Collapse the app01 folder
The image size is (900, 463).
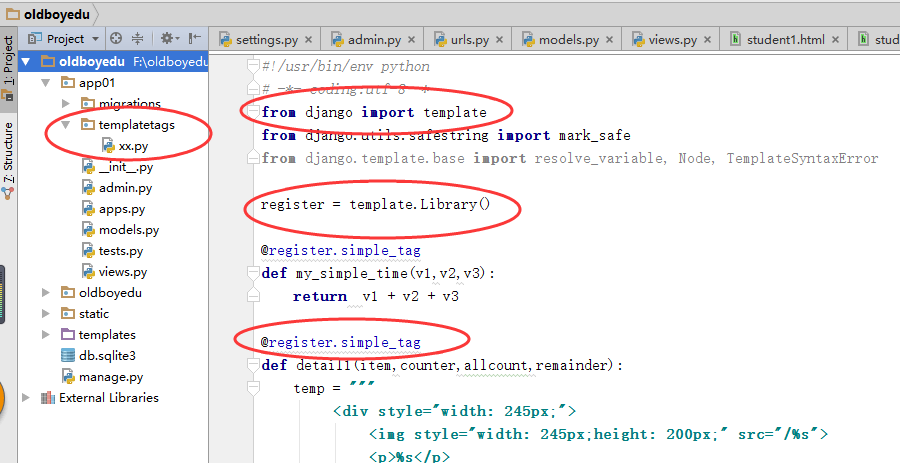46,83
